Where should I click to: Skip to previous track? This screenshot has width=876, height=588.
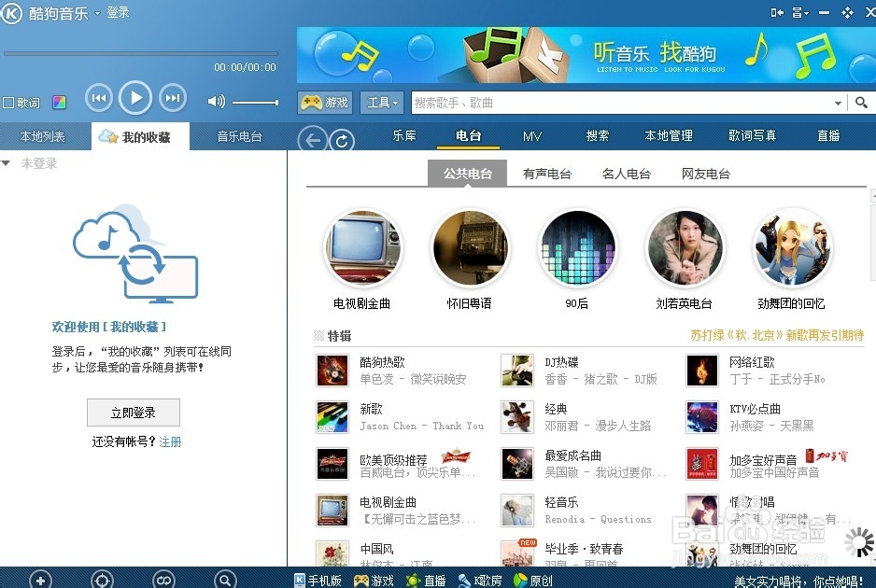click(99, 98)
